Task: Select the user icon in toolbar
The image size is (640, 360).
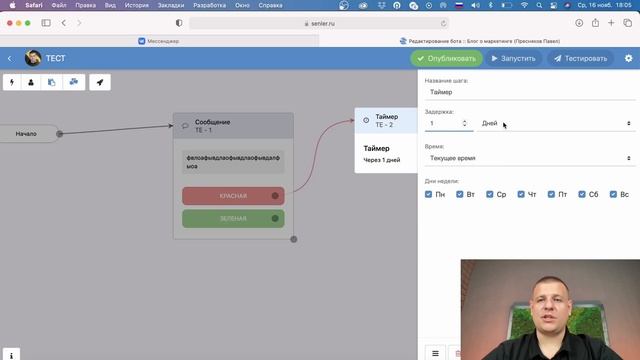Action: [31, 82]
